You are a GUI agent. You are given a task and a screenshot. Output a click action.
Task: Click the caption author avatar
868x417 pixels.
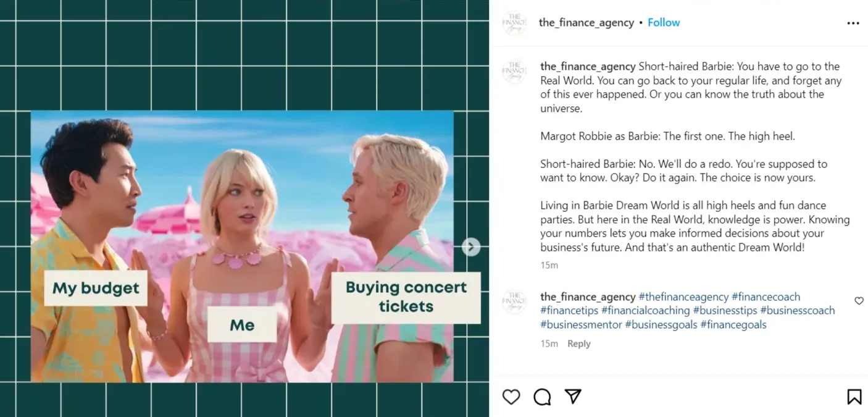pyautogui.click(x=514, y=72)
